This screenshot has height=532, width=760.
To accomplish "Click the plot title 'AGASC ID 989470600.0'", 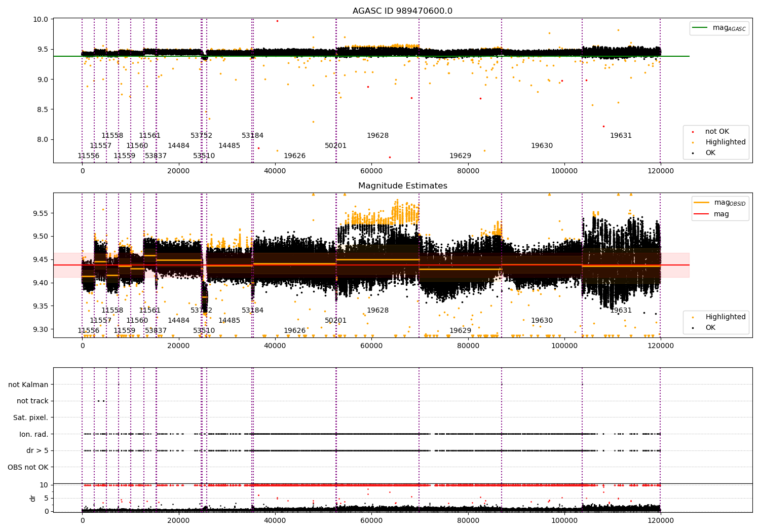I will (x=403, y=11).
